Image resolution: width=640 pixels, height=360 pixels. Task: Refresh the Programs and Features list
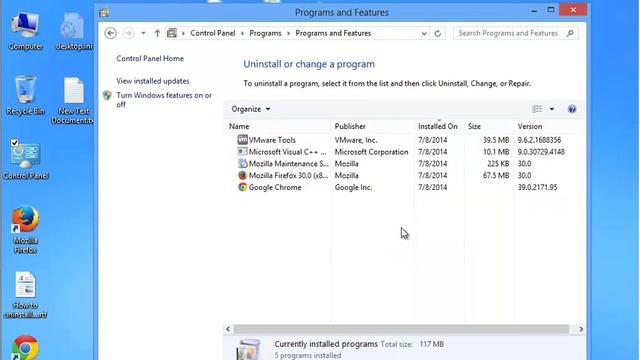438,33
